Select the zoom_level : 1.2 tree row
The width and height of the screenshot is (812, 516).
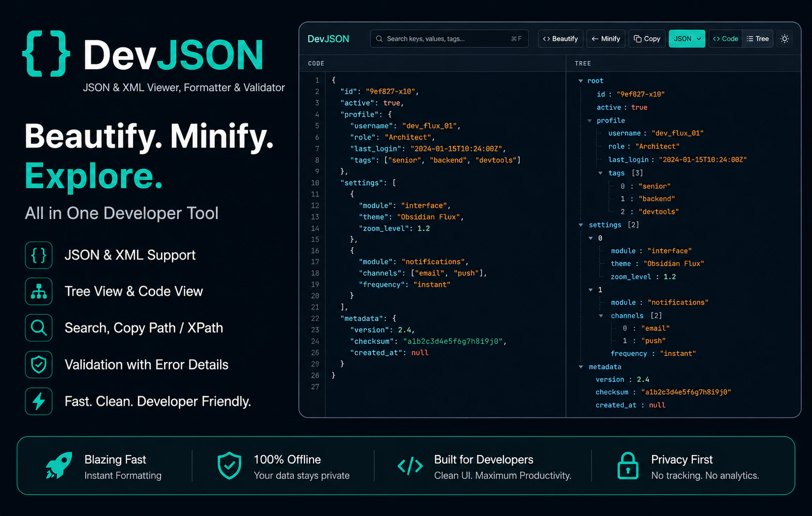point(643,277)
